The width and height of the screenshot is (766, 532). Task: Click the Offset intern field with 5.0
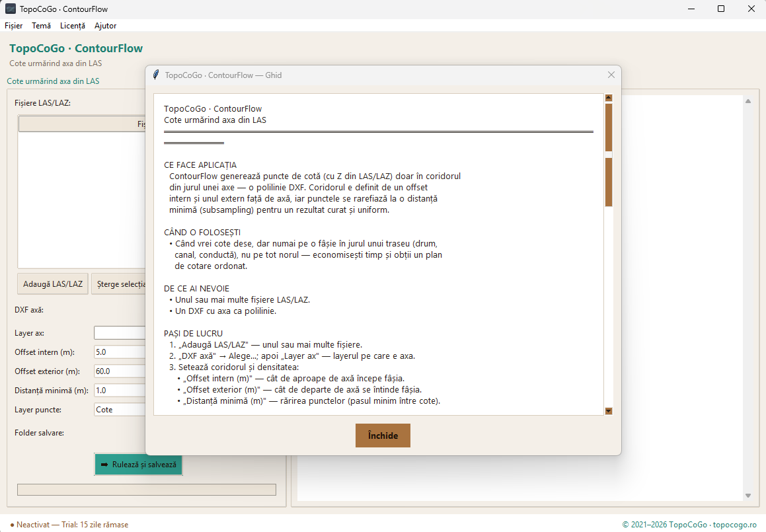tap(120, 352)
